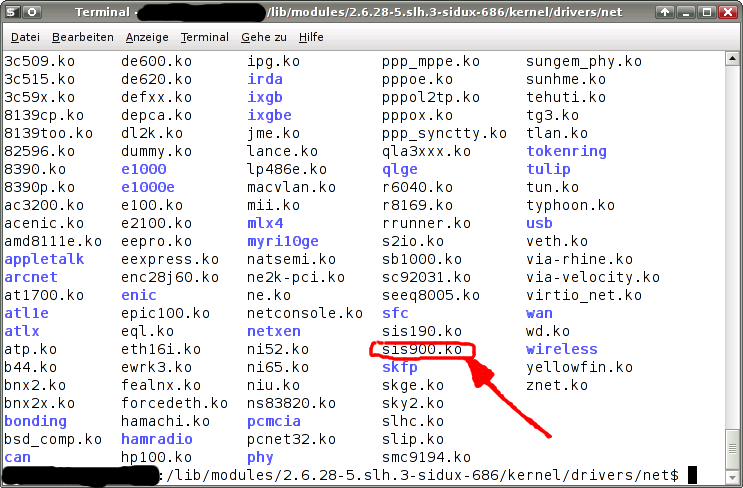Click the yellowfin.ko file name

[x=580, y=367]
